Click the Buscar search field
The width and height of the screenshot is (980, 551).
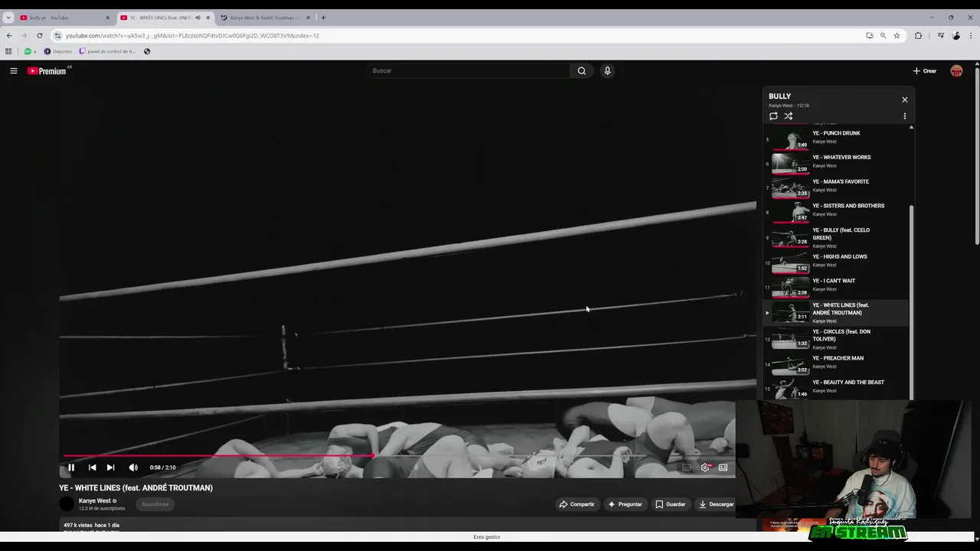tap(469, 70)
